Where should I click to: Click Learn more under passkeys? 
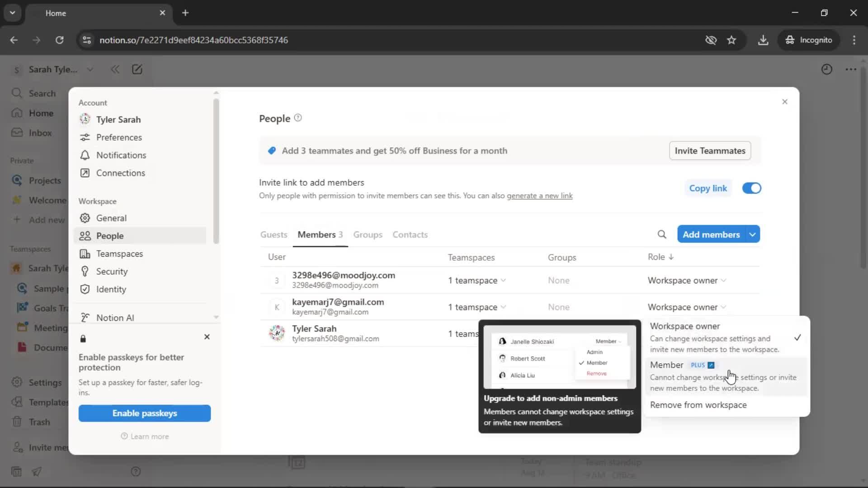[x=145, y=437]
